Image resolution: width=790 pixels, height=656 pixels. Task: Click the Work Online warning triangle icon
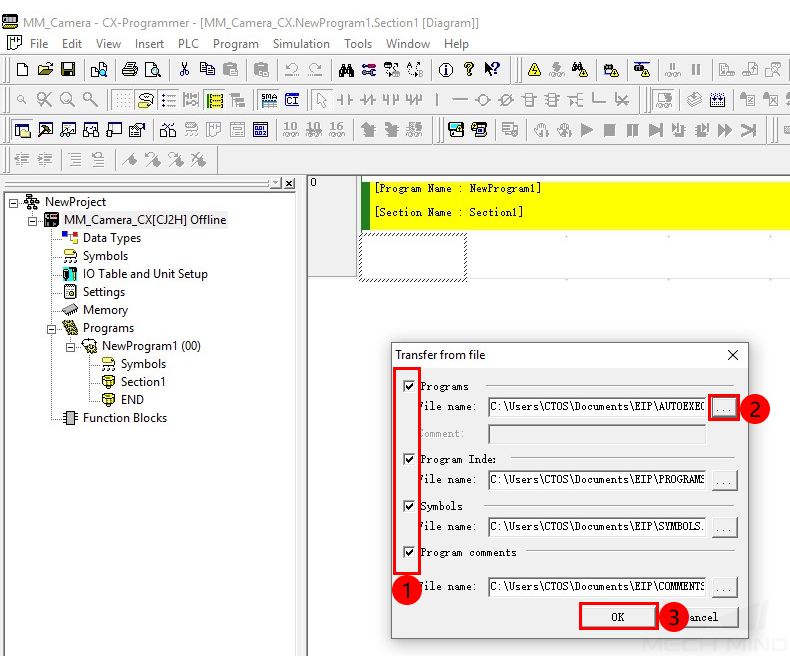coord(534,70)
